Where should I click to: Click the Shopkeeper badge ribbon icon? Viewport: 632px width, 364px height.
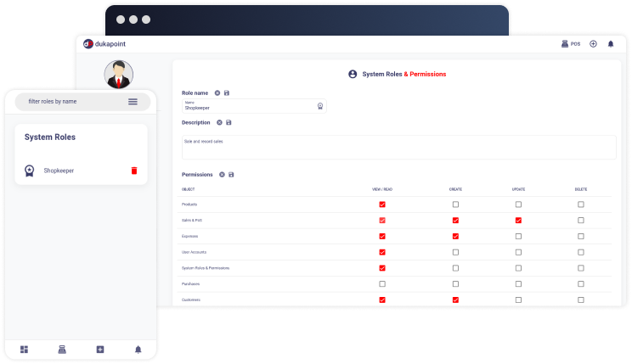(30, 171)
